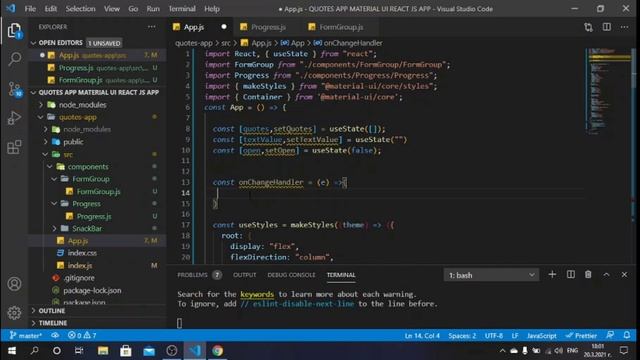
Task: Open Windows Start menu
Action: (12, 351)
